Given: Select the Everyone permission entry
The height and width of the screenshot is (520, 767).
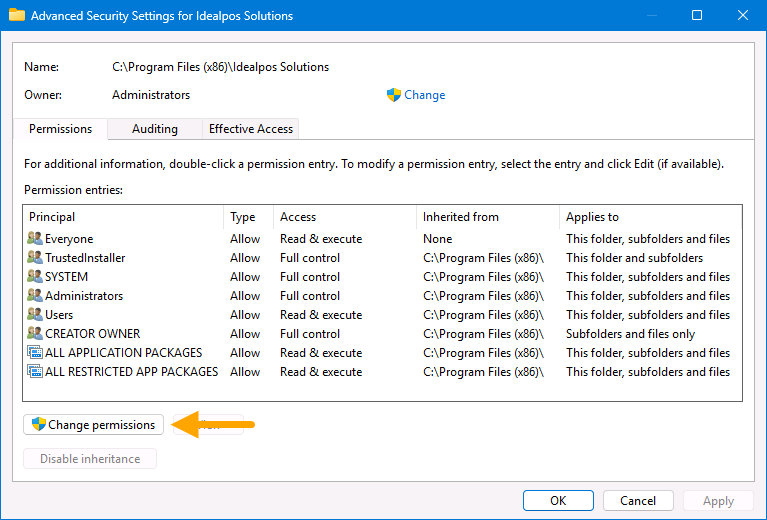Looking at the screenshot, I should point(383,239).
